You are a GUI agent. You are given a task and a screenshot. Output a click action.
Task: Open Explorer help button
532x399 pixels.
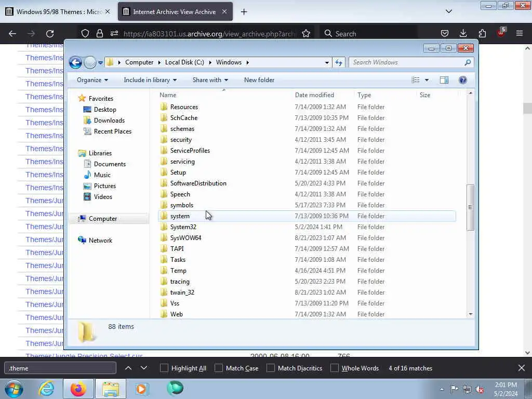462,80
